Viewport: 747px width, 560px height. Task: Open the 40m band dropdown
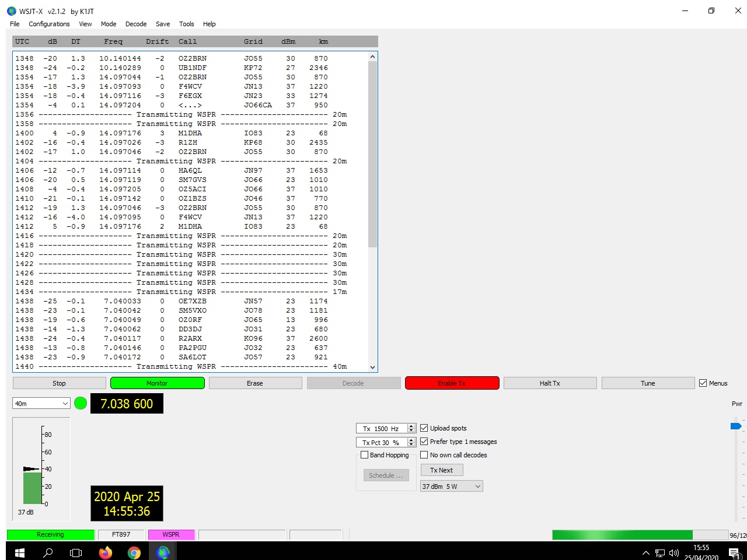[41, 404]
